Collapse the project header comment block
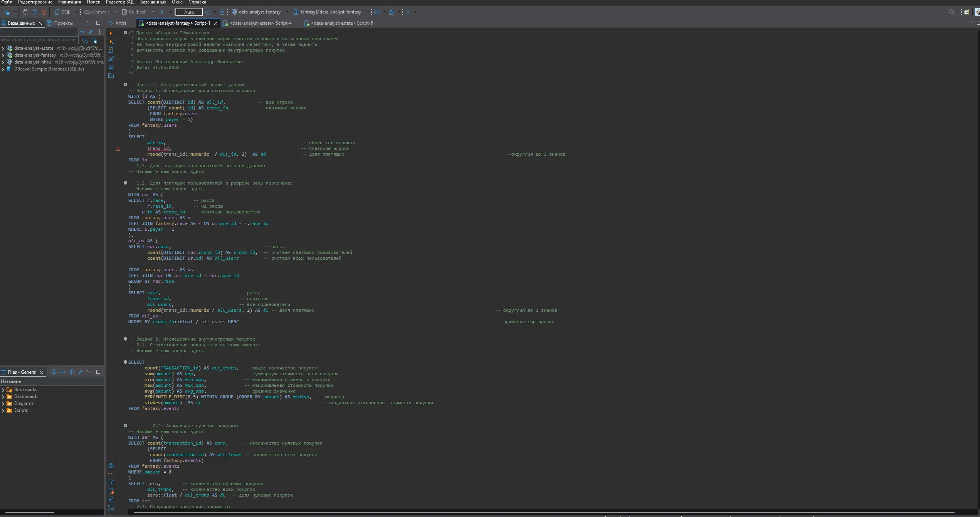 pyautogui.click(x=125, y=33)
